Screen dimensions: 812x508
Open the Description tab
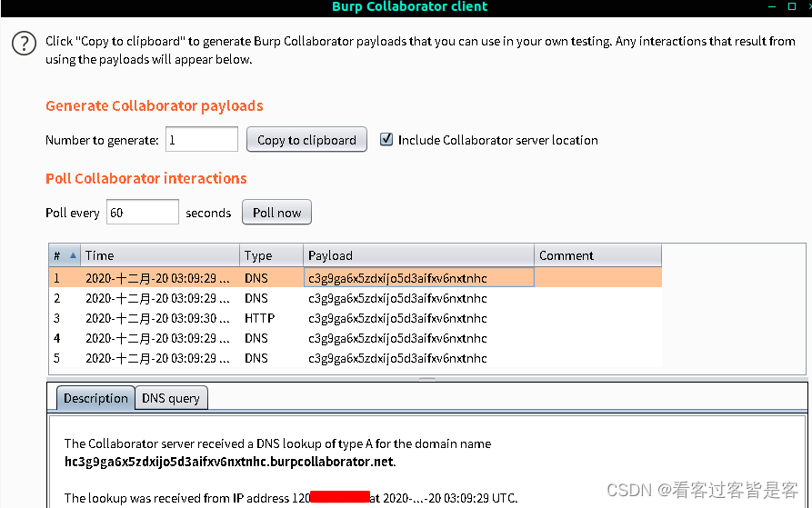click(95, 398)
